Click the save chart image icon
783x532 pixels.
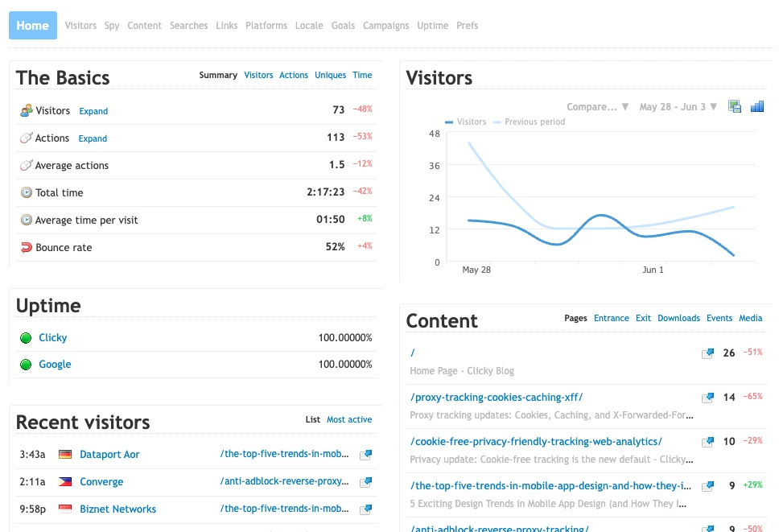coord(734,106)
